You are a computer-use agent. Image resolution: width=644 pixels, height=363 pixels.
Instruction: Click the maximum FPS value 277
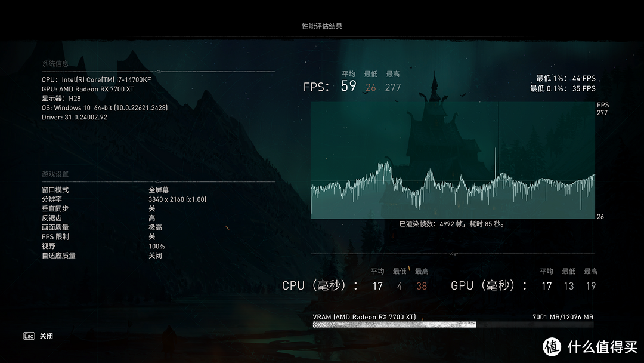(x=392, y=88)
